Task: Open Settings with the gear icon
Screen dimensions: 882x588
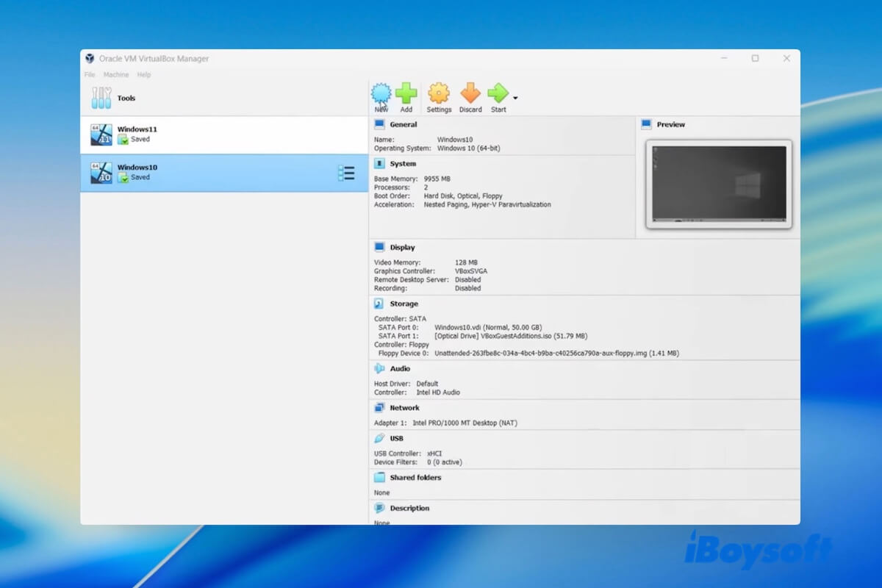Action: pos(439,94)
